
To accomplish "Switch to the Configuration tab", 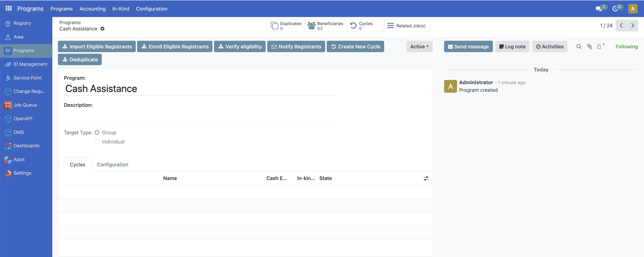I will [112, 164].
